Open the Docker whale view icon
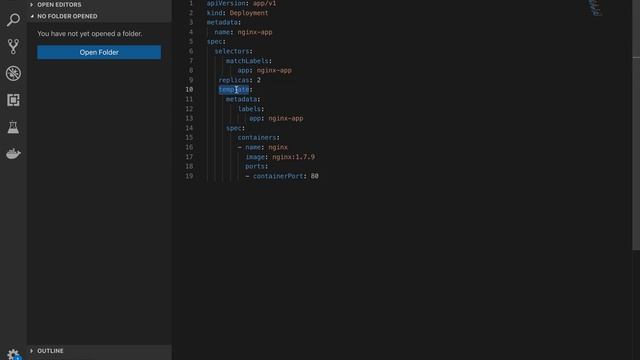640x360 pixels. point(13,154)
